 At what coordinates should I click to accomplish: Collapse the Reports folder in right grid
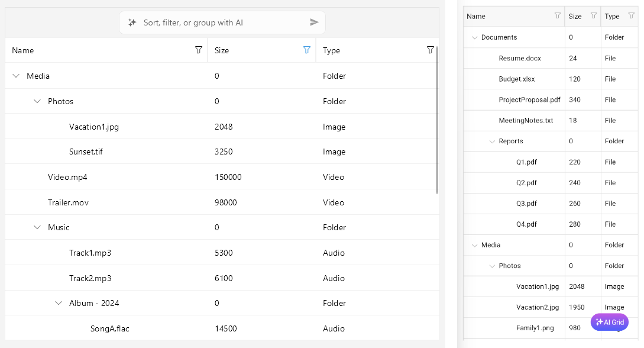[492, 141]
